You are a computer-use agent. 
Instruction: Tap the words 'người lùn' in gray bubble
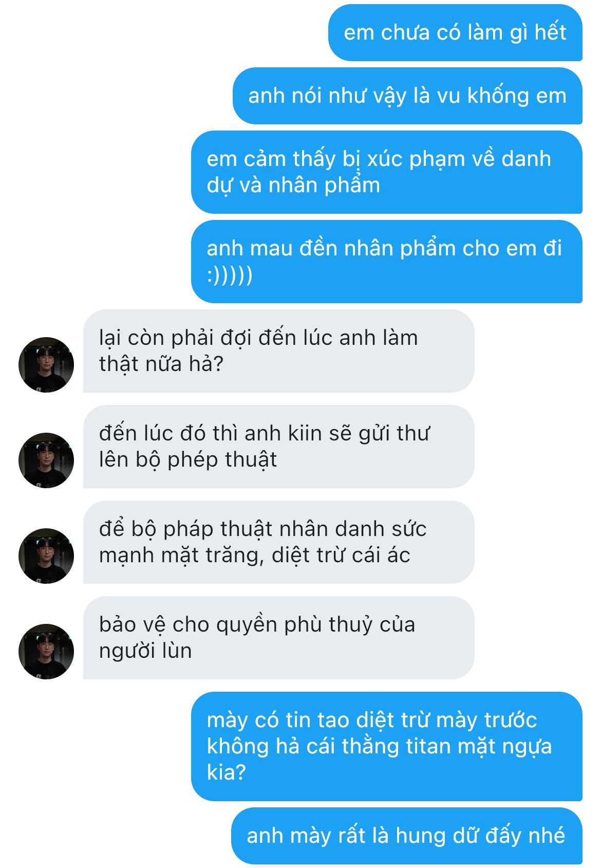coord(145,651)
